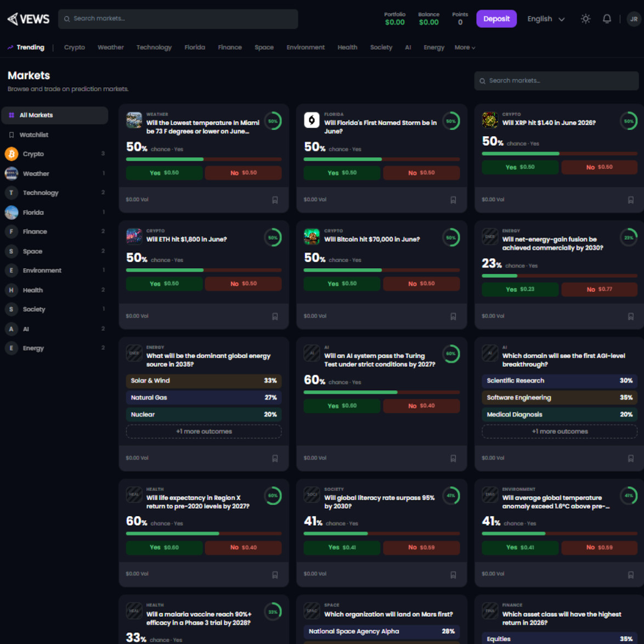Select Weather category icon in sidebar
644x644 pixels.
coord(11,173)
